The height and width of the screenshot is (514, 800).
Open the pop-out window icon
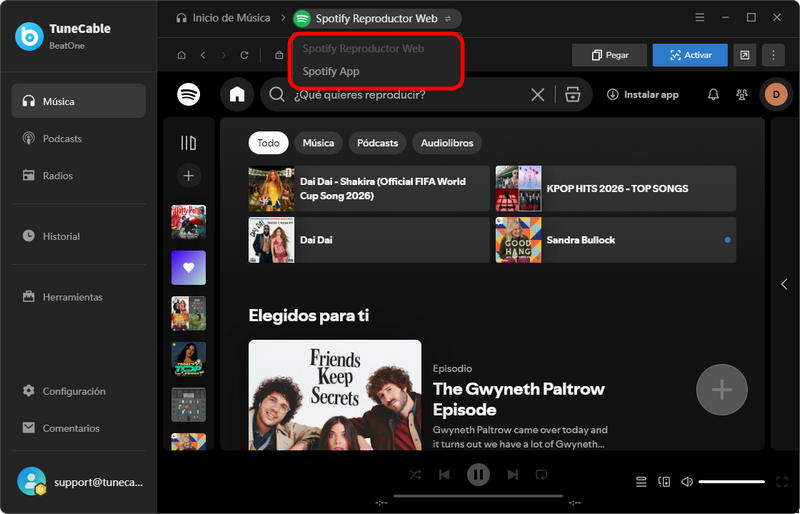745,55
